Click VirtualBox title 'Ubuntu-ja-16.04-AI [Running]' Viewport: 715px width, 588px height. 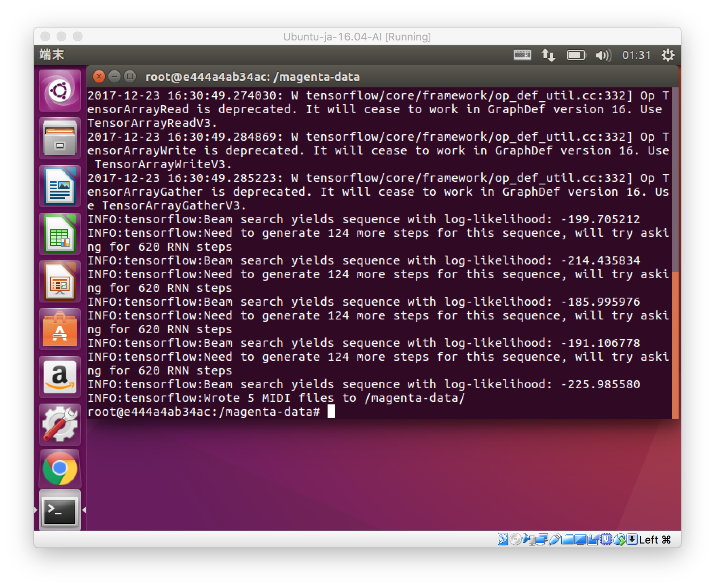(357, 37)
